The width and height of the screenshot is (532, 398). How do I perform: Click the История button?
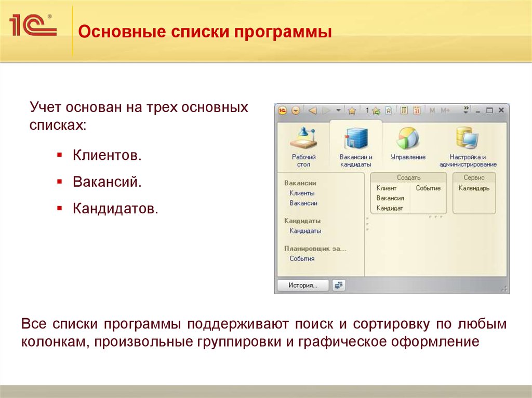tap(303, 285)
